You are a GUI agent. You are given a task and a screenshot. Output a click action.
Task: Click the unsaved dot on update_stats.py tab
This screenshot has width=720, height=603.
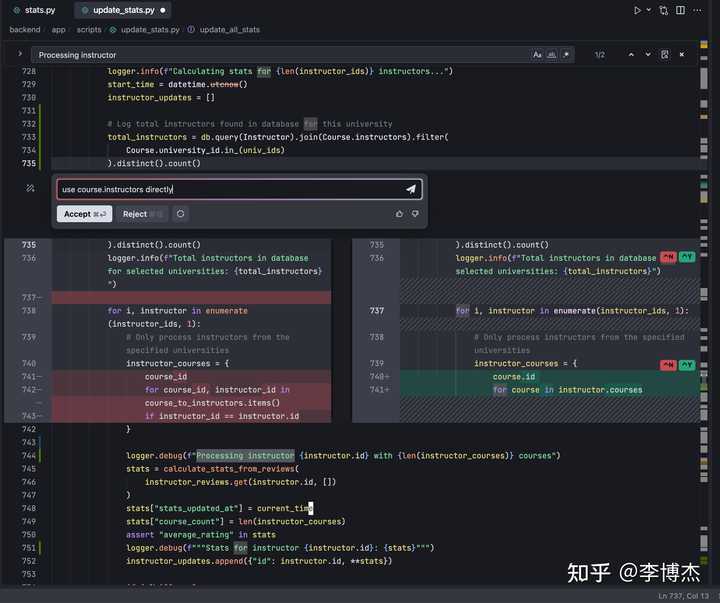(x=163, y=10)
